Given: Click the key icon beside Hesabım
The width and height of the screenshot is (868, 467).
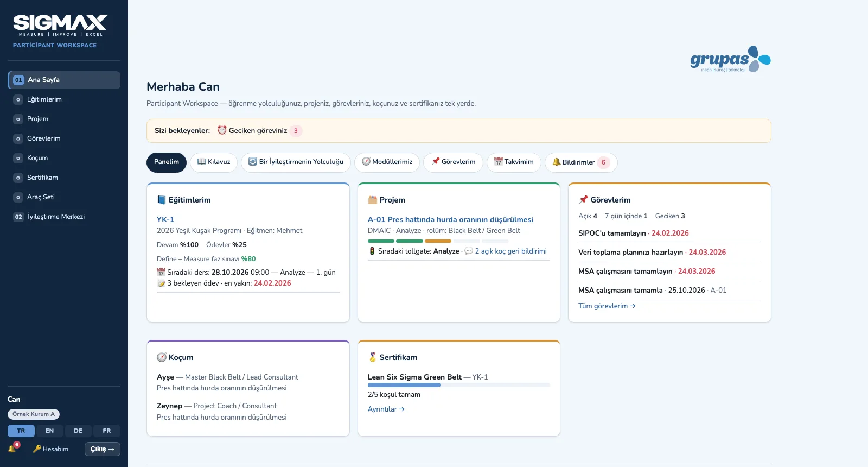Looking at the screenshot, I should coord(37,449).
